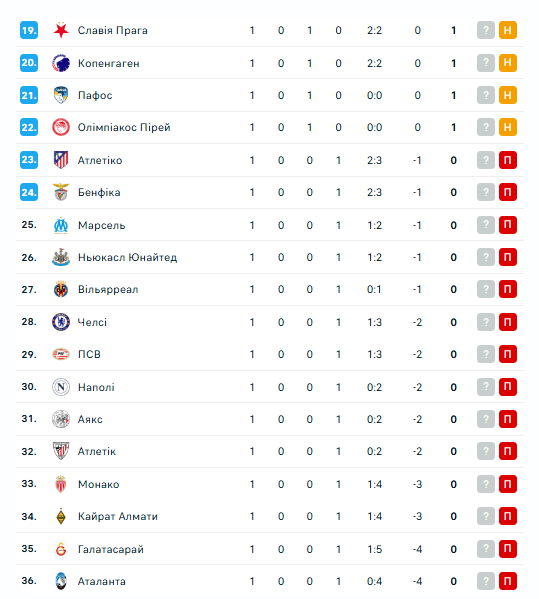Viewport: 539px width, 599px height.
Task: Click the Атлетіко club crest
Action: [x=61, y=160]
